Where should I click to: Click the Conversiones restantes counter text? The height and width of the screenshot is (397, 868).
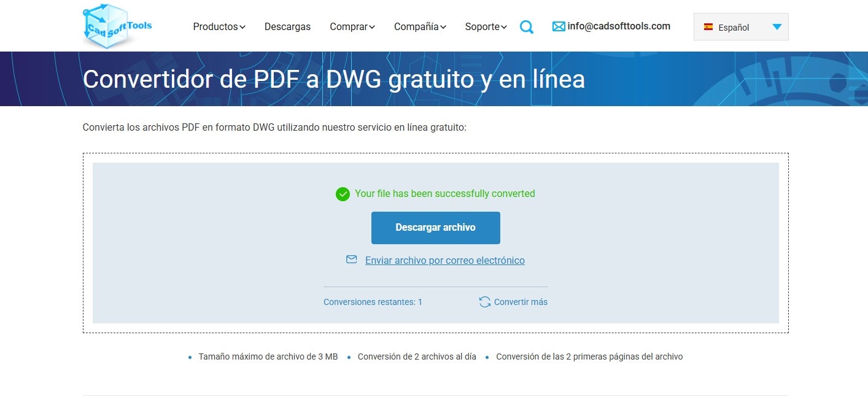pyautogui.click(x=373, y=302)
